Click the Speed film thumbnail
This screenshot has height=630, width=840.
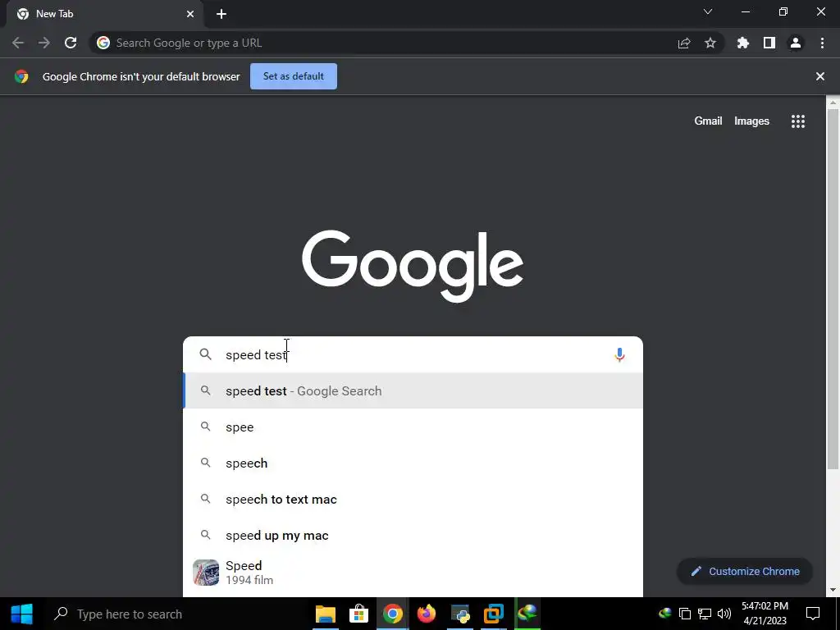point(206,573)
